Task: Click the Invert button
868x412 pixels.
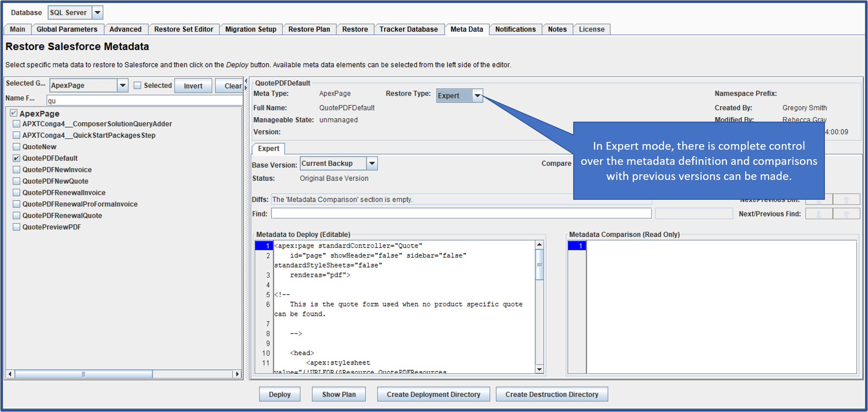Action: click(193, 86)
